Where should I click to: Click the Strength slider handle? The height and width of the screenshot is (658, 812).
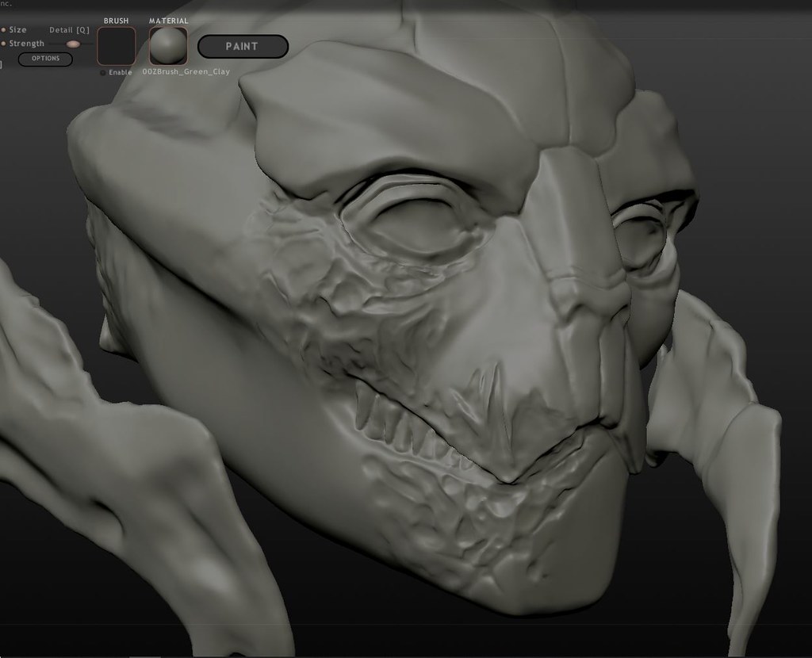(74, 44)
